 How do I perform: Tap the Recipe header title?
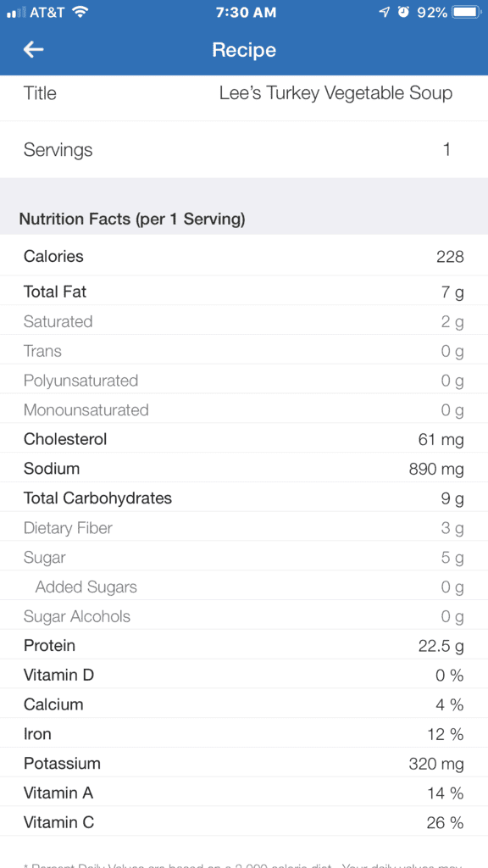coord(244,50)
